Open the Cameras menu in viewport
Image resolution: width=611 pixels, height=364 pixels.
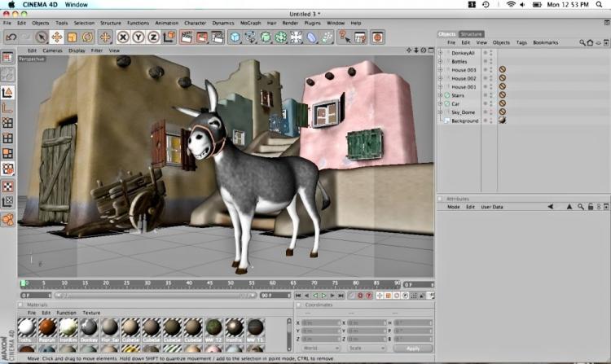click(x=52, y=50)
